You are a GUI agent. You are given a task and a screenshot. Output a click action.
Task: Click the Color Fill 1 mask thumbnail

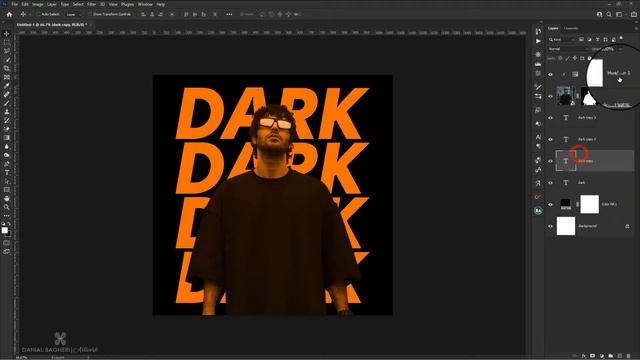click(x=589, y=204)
